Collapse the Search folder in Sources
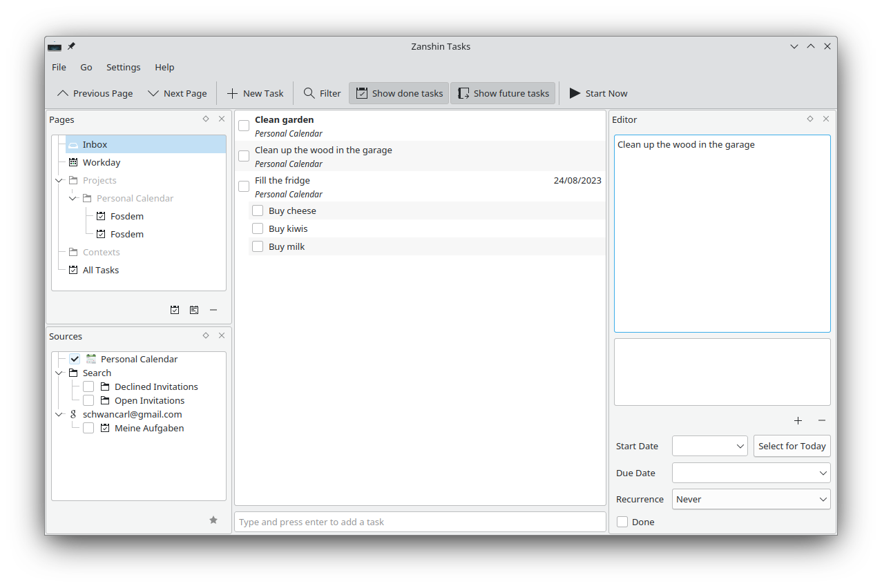 pyautogui.click(x=60, y=373)
